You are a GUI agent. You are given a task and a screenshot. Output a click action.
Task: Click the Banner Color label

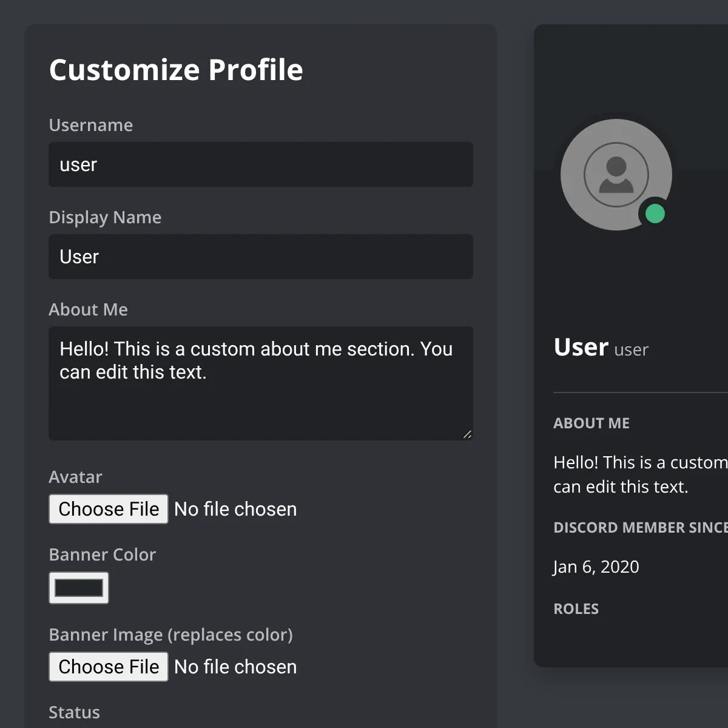click(103, 554)
